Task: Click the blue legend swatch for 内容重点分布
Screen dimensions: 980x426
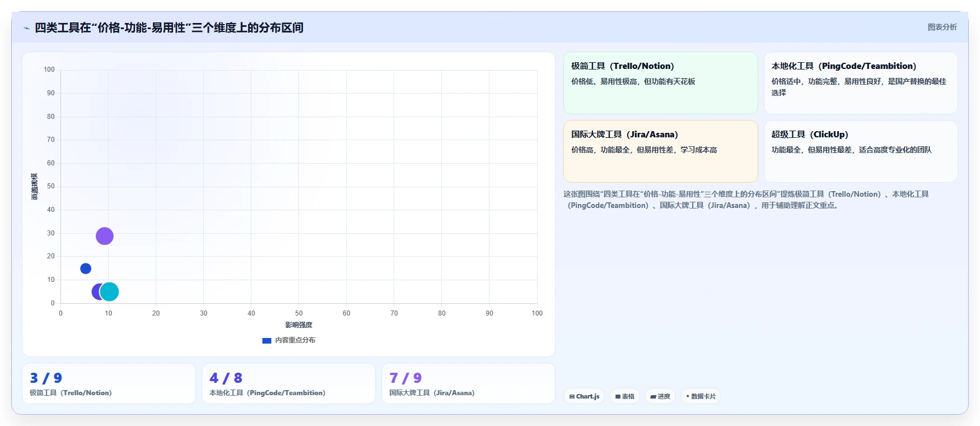Action: click(267, 340)
